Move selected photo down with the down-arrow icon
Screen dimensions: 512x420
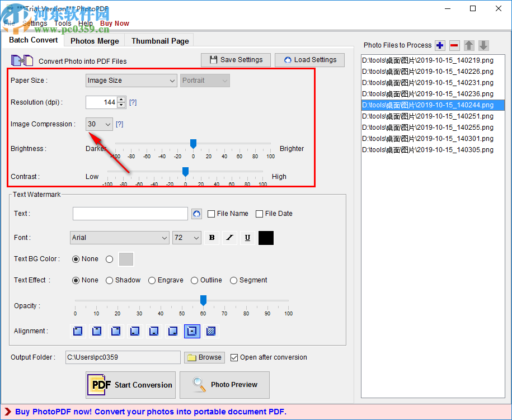(x=483, y=45)
